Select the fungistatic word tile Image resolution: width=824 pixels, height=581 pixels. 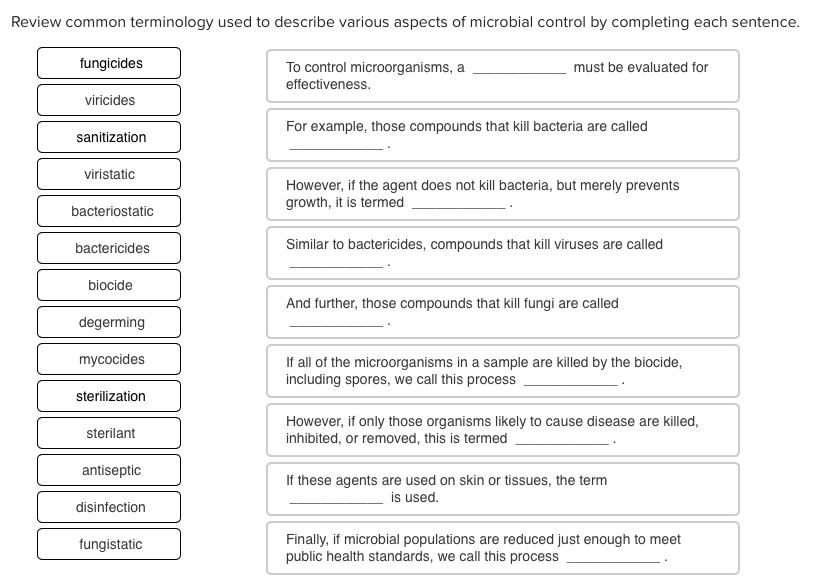[108, 543]
